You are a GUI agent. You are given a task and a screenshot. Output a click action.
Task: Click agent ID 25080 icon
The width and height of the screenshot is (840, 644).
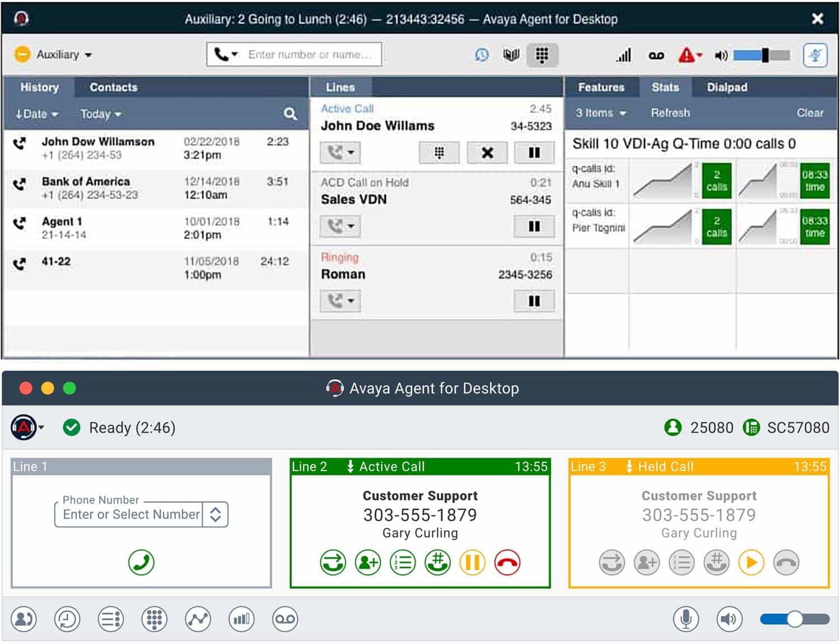click(x=673, y=428)
